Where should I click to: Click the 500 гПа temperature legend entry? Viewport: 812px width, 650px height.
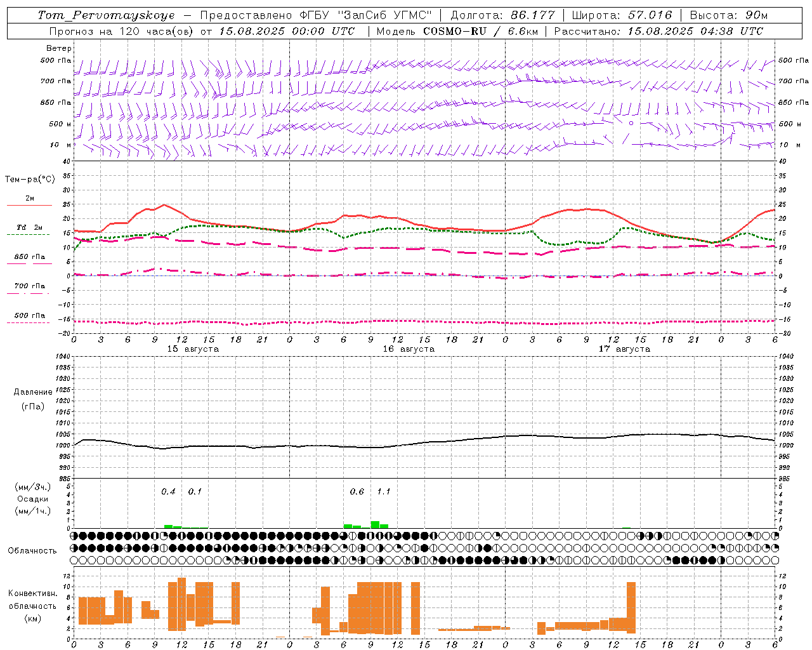[30, 315]
